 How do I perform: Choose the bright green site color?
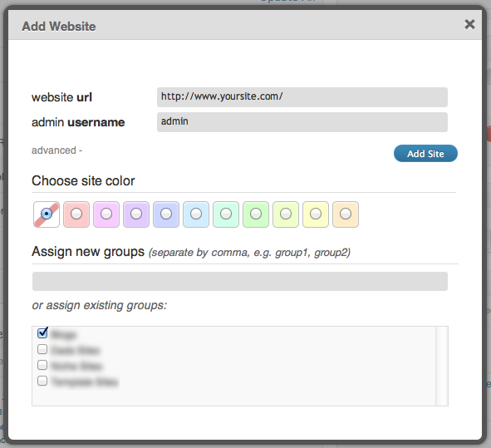pyautogui.click(x=256, y=214)
